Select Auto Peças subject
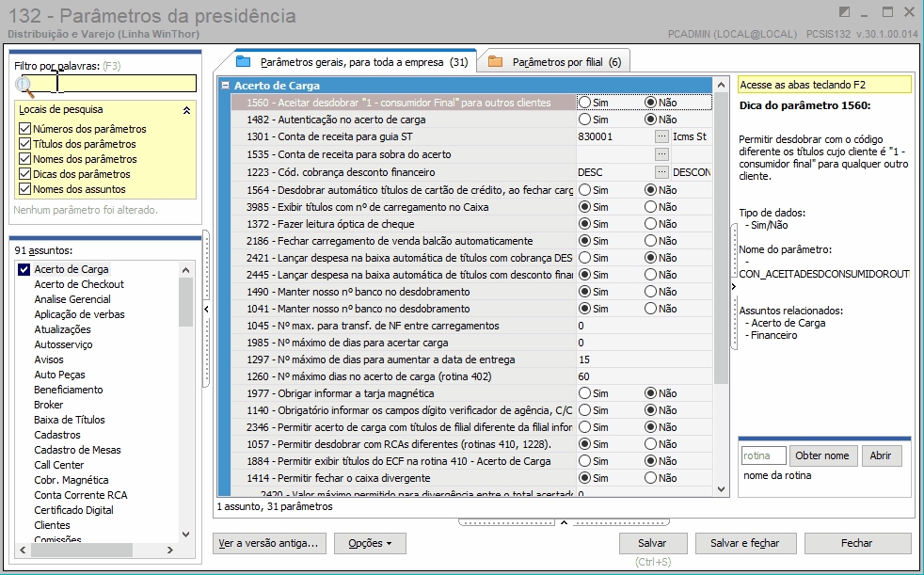 click(59, 375)
